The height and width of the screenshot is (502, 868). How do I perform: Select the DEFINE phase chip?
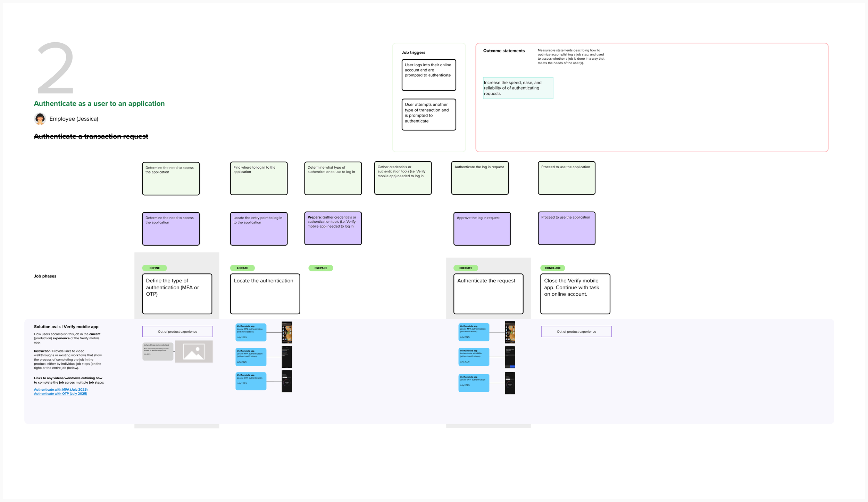click(x=154, y=268)
